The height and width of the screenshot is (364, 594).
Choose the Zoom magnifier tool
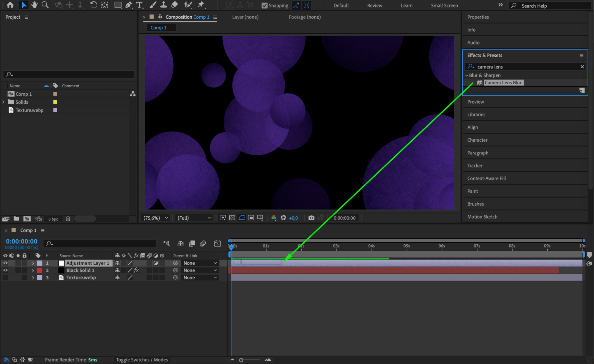coord(45,5)
